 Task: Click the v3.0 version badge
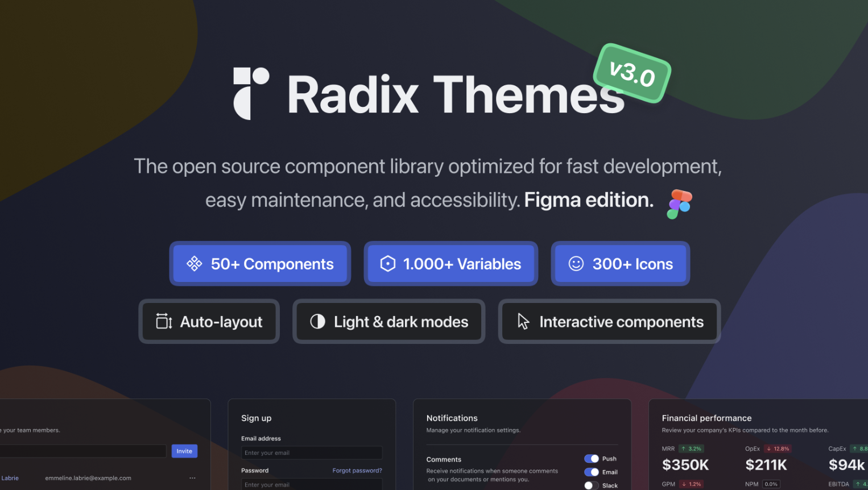pos(632,73)
